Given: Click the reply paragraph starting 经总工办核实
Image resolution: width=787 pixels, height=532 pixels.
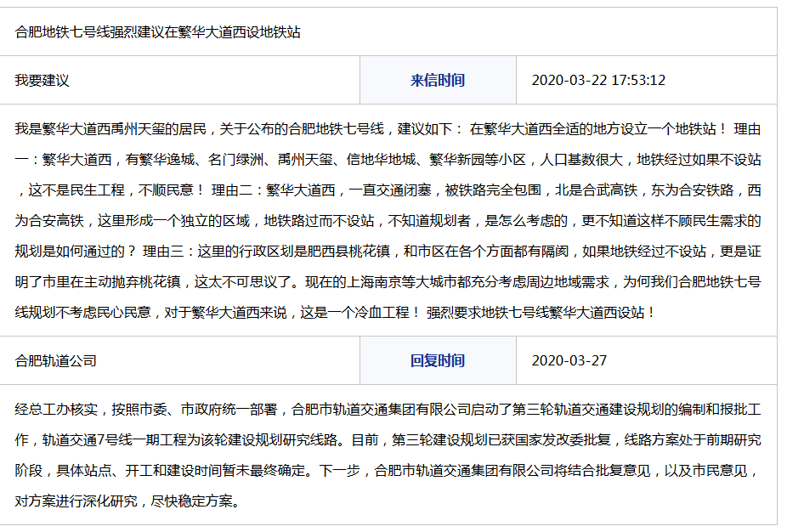Looking at the screenshot, I should [x=388, y=456].
